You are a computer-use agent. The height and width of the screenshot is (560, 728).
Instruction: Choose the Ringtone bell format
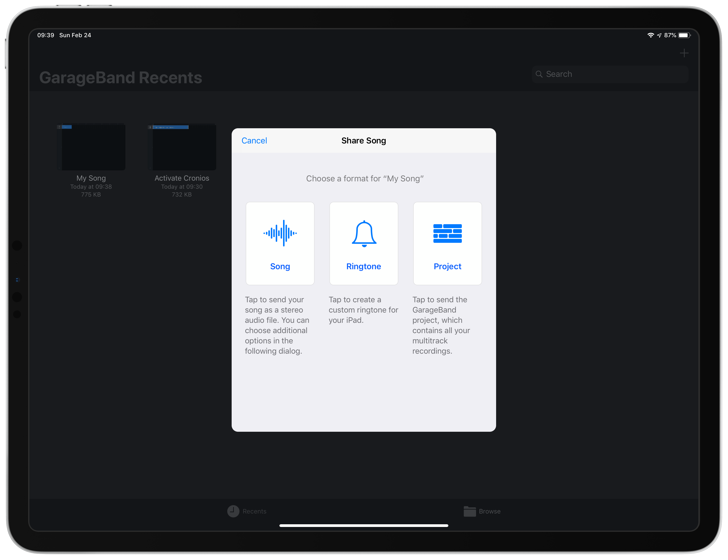[x=364, y=243]
